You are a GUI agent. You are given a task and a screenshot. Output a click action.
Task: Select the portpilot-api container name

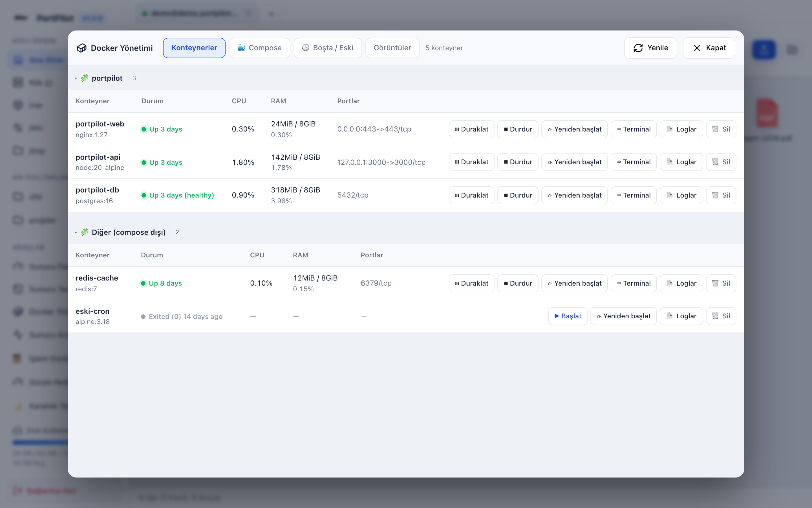click(98, 157)
